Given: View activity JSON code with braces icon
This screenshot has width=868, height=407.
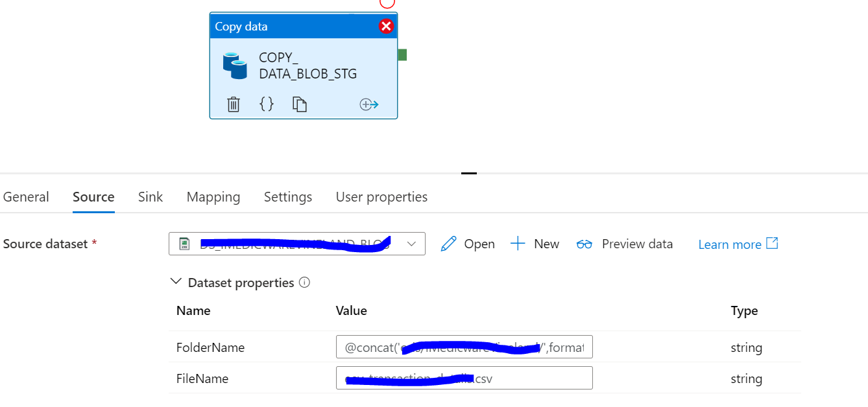Looking at the screenshot, I should 267,104.
